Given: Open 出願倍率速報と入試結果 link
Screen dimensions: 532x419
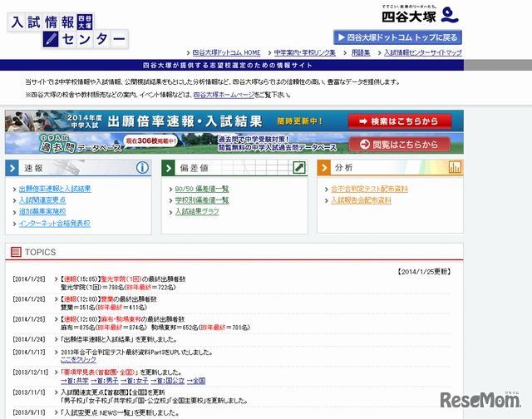Looking at the screenshot, I should coord(55,189).
